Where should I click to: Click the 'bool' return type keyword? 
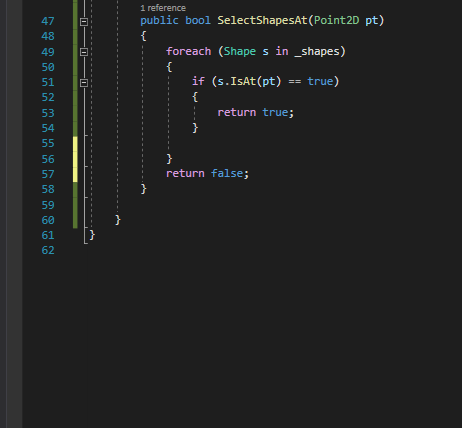(198, 20)
